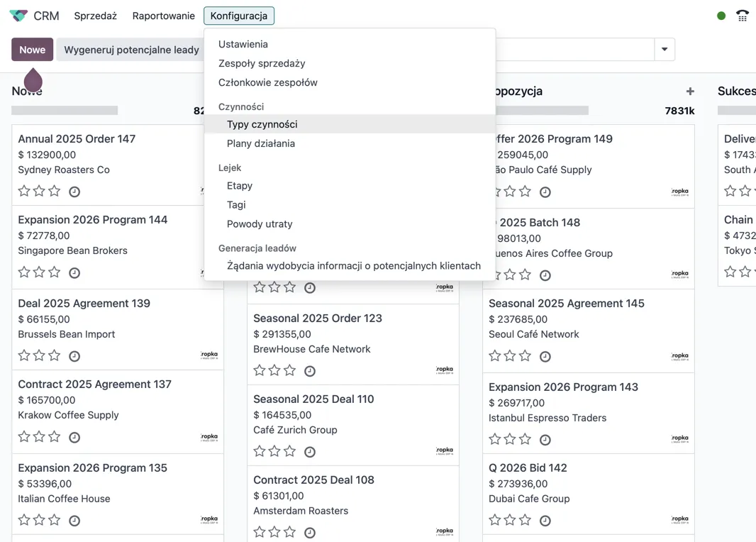
Task: Set third priority star on Annual 2025 Order 147
Action: 55,191
